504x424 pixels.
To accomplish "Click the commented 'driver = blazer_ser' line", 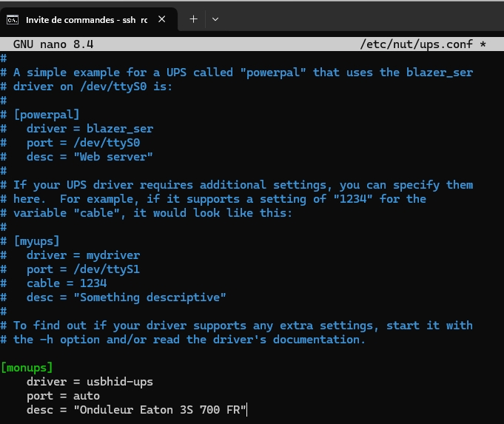I will coord(90,129).
